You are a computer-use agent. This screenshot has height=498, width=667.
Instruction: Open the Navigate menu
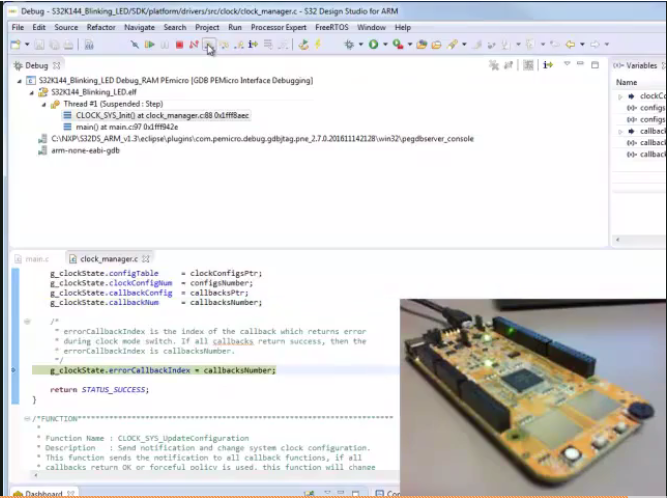click(x=139, y=27)
